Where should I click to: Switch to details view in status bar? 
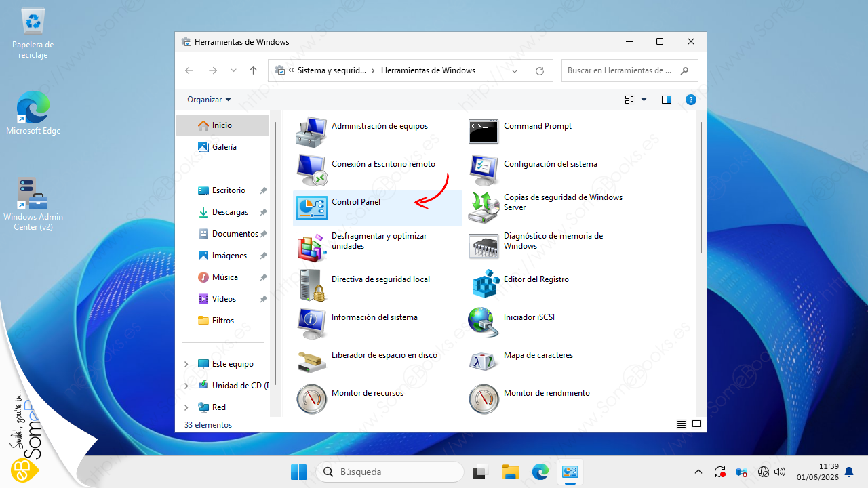(x=682, y=425)
